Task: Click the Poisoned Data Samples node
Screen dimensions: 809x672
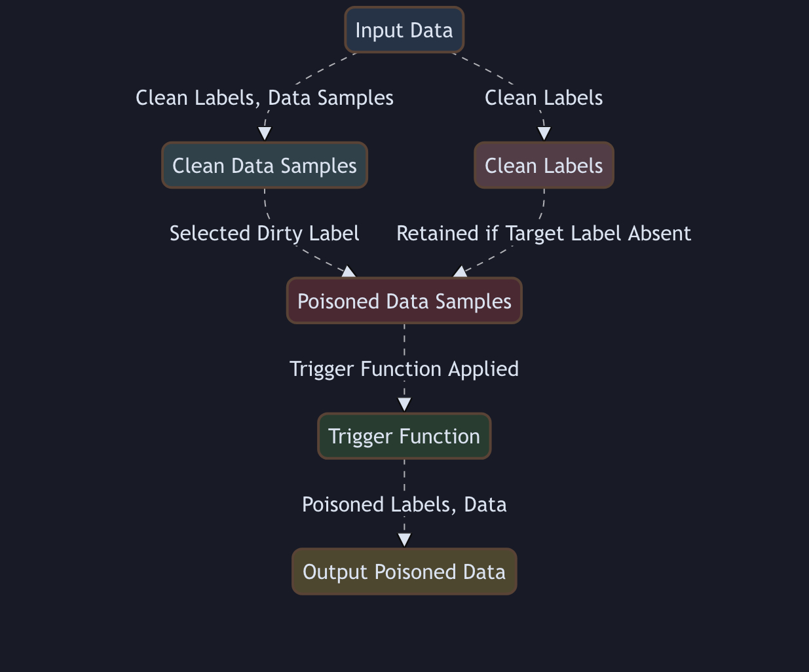Action: click(404, 301)
